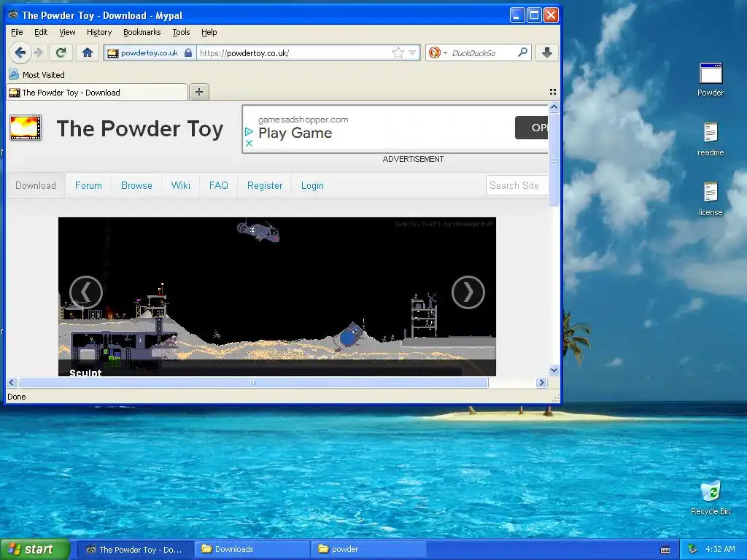
Task: Click the carousel screenshot image
Action: pos(276,296)
